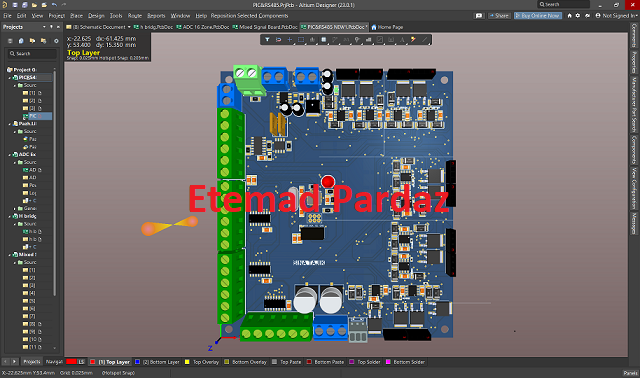Toggle the Bottom Layer blue layer tab
640x378 pixels.
157,362
